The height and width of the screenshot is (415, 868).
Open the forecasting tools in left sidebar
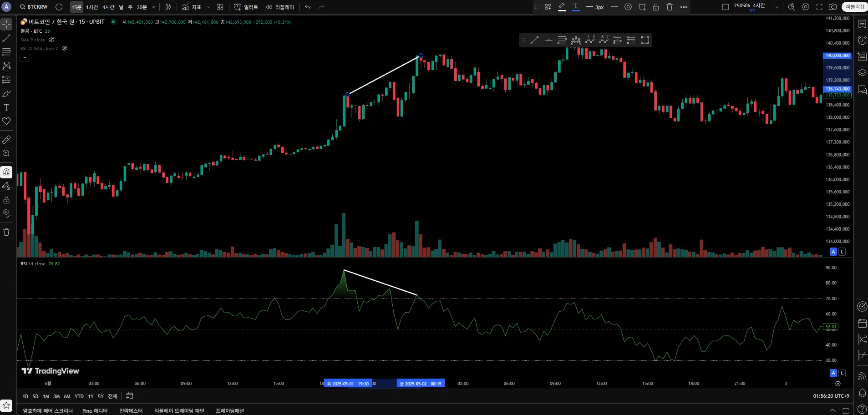tap(6, 80)
